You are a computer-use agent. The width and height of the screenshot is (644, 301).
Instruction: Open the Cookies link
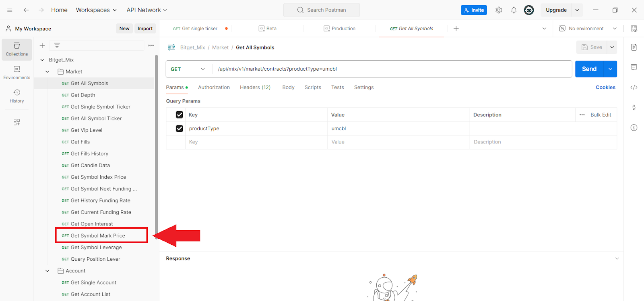click(605, 87)
